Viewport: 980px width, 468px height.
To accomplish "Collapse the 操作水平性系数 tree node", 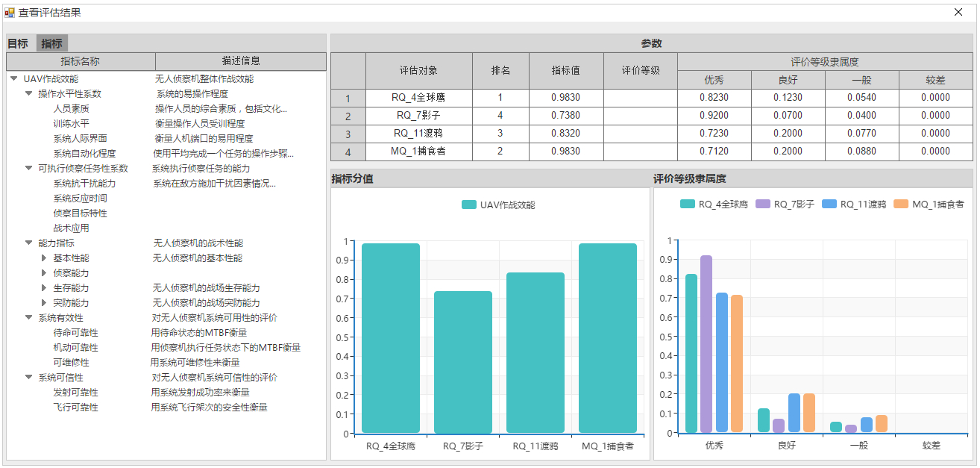I will [29, 93].
